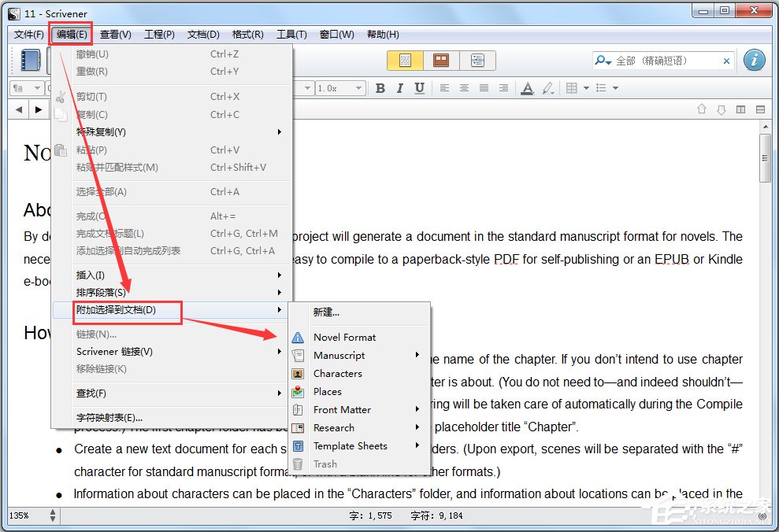Toggle bold formatting

point(380,88)
